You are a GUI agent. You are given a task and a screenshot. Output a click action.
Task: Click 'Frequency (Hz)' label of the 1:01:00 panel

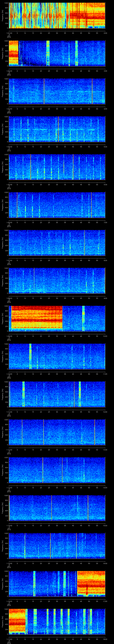(3, 16)
